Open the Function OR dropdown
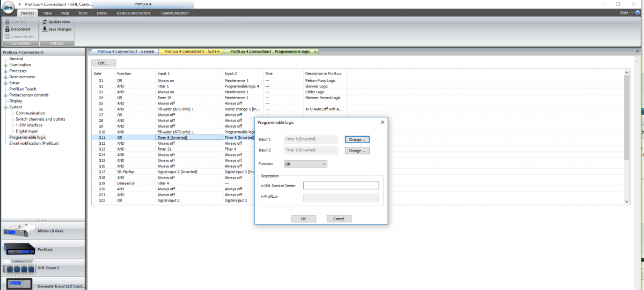 click(305, 164)
